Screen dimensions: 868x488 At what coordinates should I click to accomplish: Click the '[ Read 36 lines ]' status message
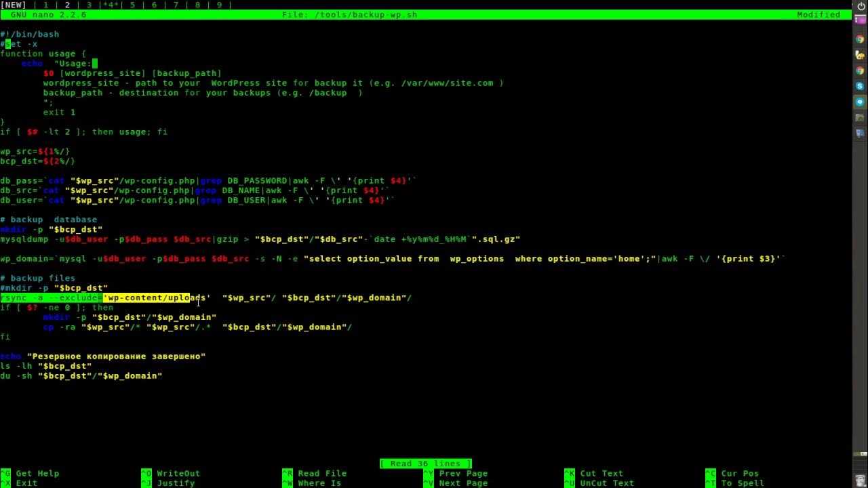(426, 464)
